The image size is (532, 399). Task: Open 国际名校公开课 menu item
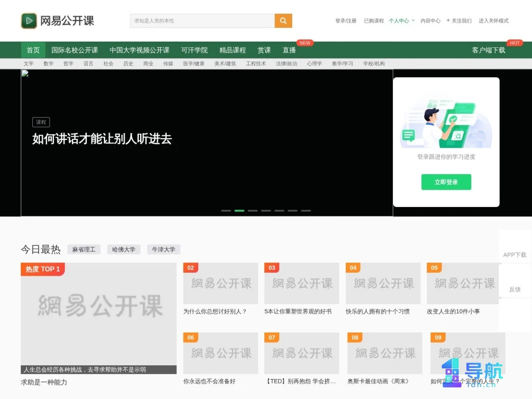tap(74, 50)
